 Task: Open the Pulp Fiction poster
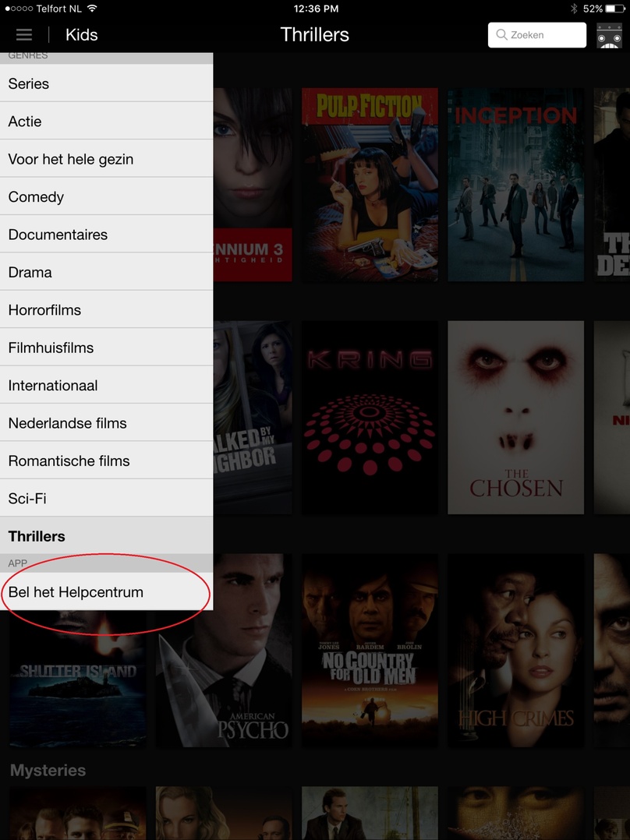tap(370, 185)
